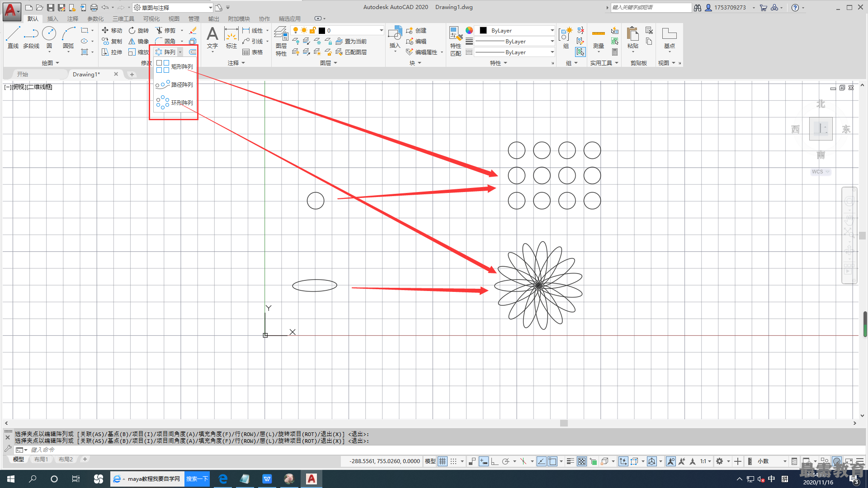
Task: Expand the Annotation (注释) panel
Action: (x=236, y=63)
